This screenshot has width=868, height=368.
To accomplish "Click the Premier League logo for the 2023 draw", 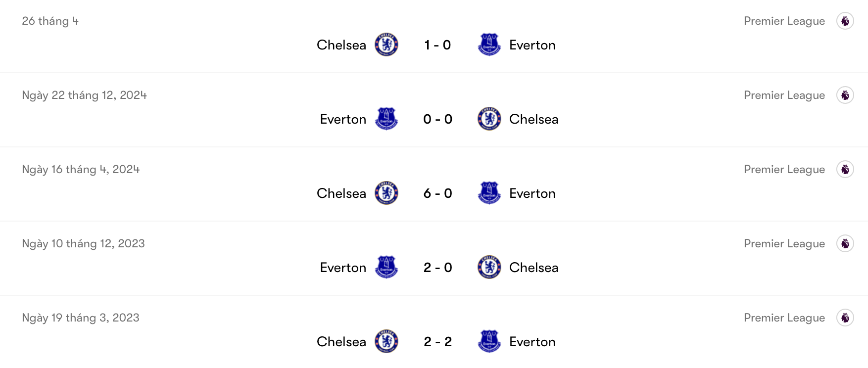I will [x=845, y=318].
